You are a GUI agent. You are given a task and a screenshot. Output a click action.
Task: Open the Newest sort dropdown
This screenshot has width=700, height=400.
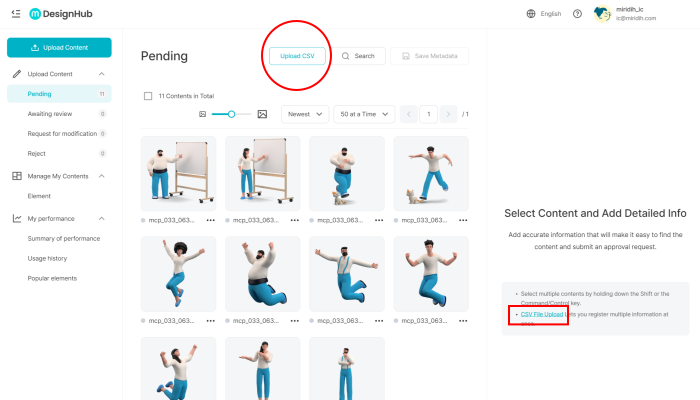(305, 114)
